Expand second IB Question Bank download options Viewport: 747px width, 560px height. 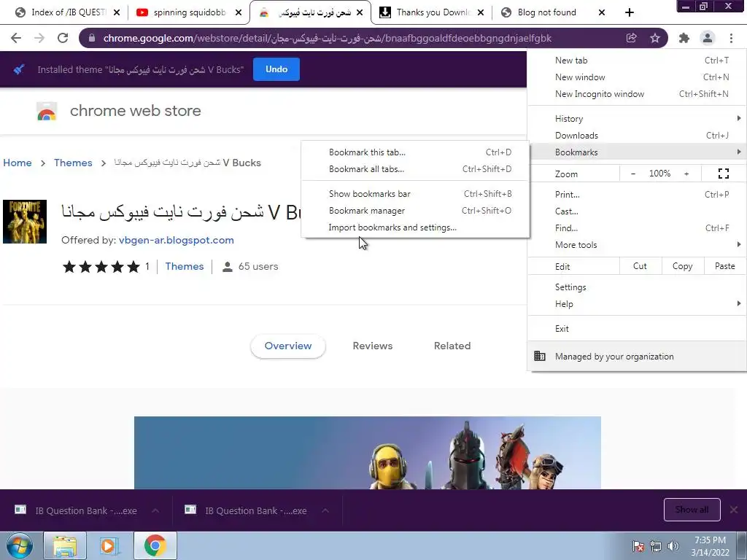325,510
